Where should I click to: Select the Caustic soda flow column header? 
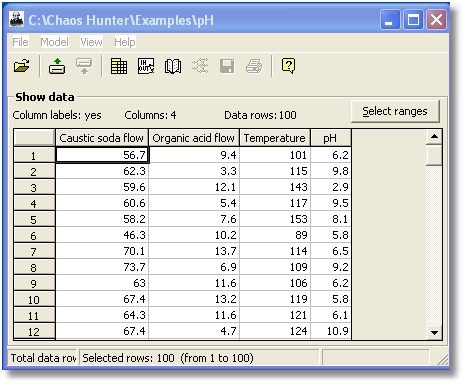(101, 138)
